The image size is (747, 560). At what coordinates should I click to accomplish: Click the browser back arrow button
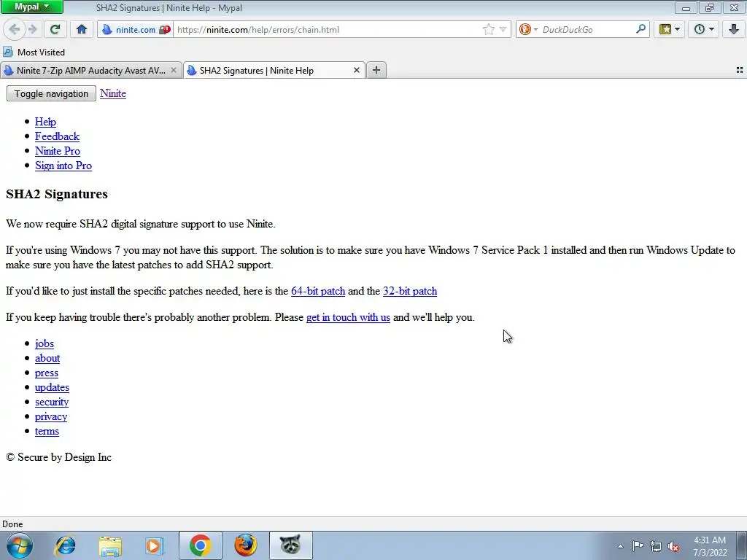pyautogui.click(x=15, y=29)
